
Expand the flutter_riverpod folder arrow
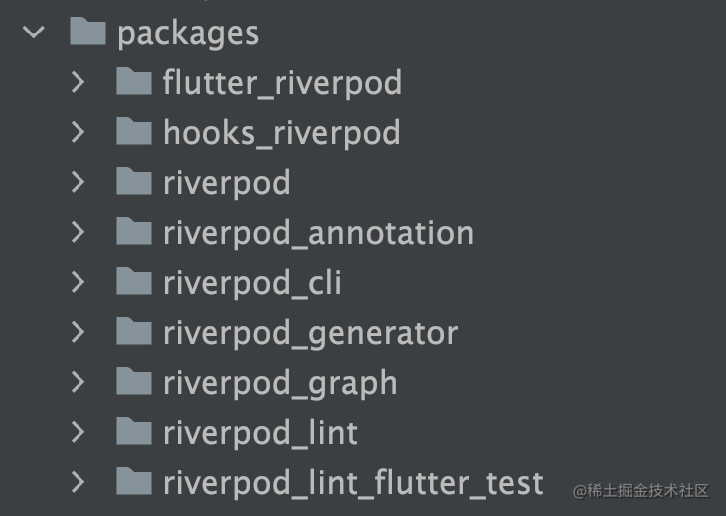pyautogui.click(x=78, y=82)
